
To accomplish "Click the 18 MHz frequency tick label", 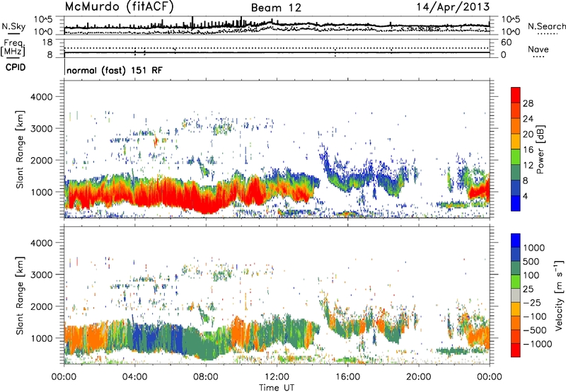I will (47, 42).
